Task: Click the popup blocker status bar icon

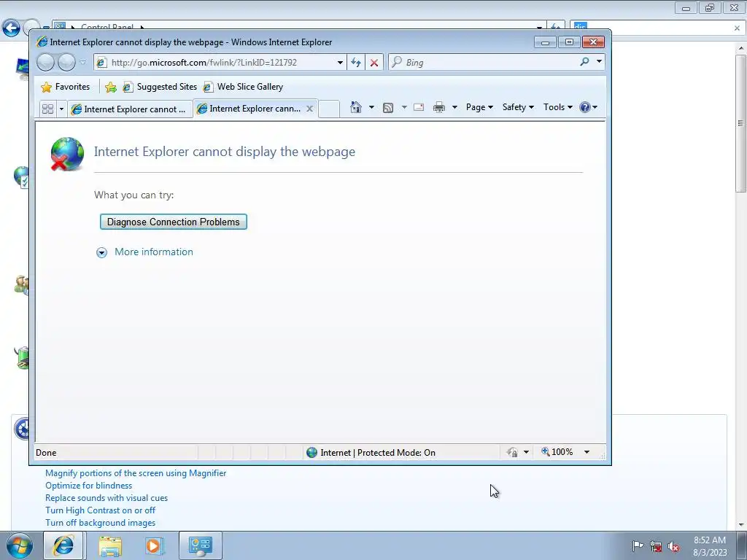Action: click(513, 452)
